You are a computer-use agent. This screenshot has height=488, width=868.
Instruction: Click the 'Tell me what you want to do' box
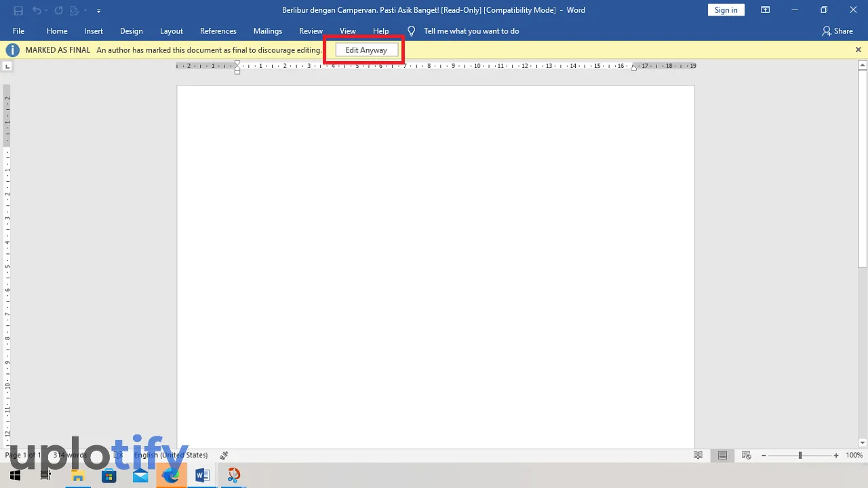click(x=471, y=31)
